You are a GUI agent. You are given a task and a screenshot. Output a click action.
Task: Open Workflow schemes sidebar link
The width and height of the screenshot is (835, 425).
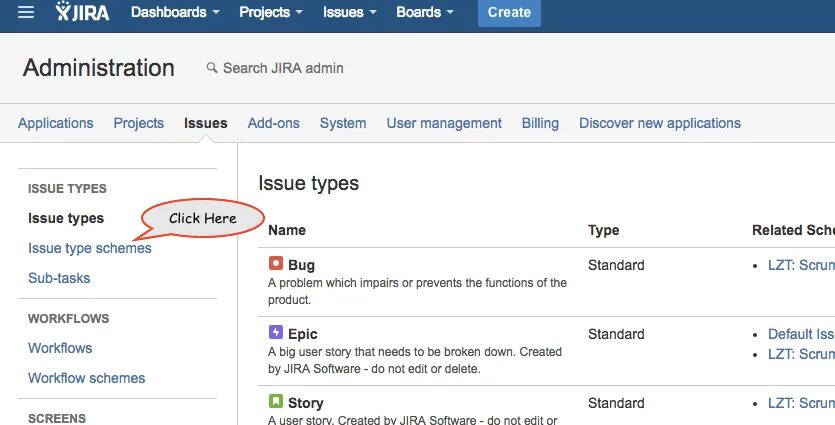87,378
